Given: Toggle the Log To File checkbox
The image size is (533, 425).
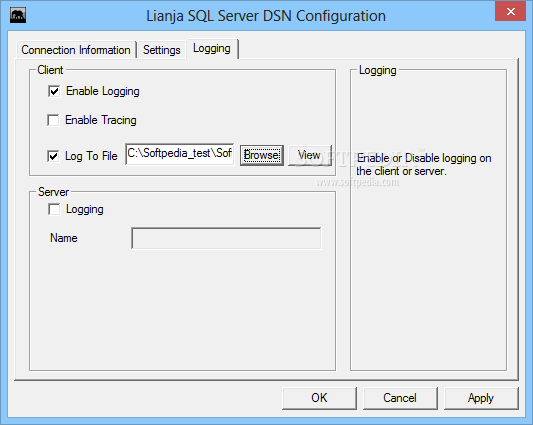Looking at the screenshot, I should tap(53, 156).
